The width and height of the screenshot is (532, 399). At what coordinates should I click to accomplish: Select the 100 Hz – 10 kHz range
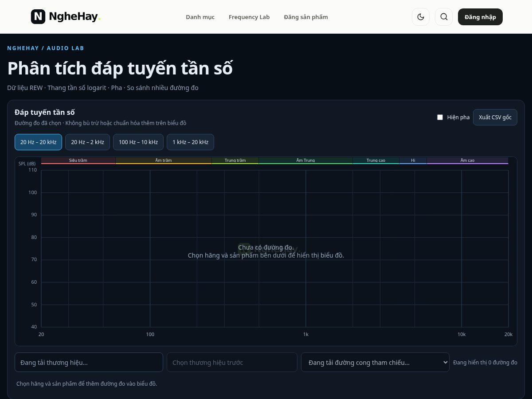[x=138, y=142]
